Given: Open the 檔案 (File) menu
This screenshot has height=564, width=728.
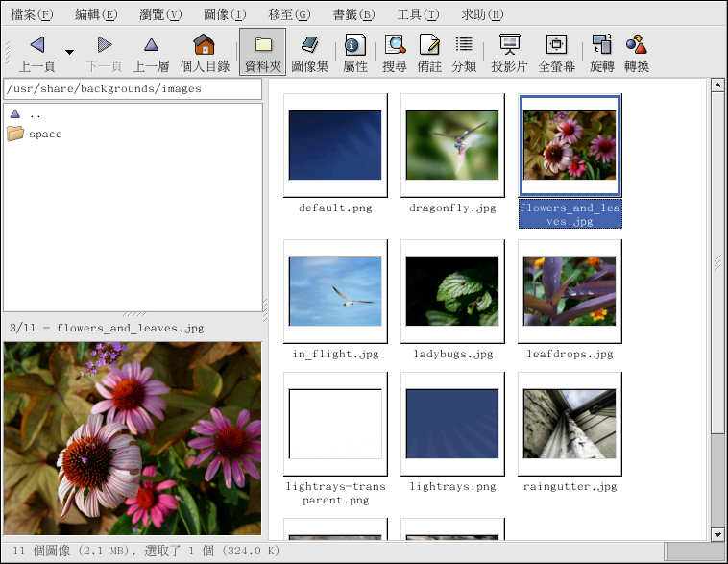Looking at the screenshot, I should click(x=32, y=14).
